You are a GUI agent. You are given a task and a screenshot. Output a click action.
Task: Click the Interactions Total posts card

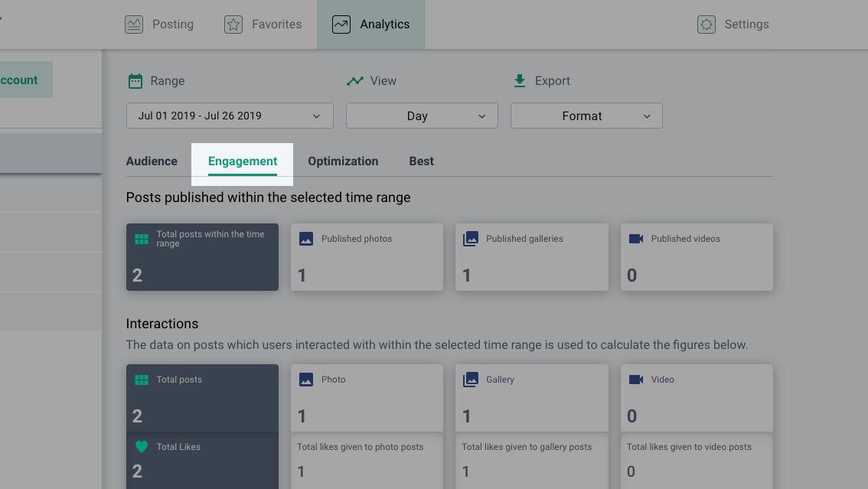coord(202,398)
